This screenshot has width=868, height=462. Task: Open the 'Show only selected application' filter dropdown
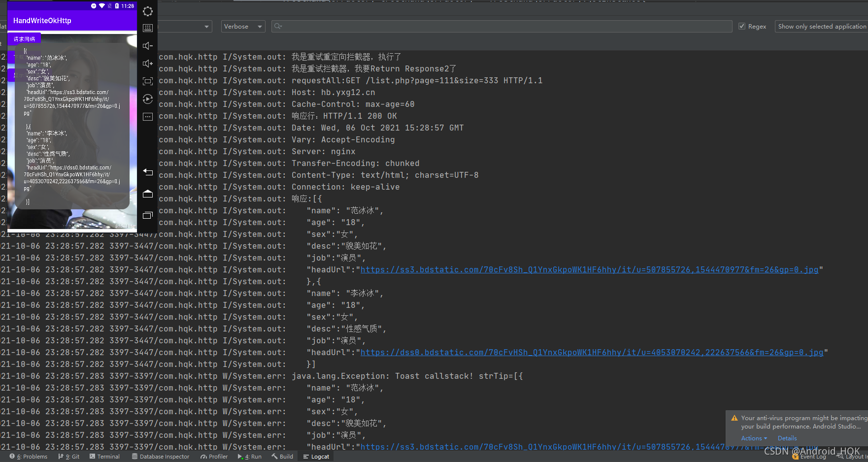tap(821, 26)
